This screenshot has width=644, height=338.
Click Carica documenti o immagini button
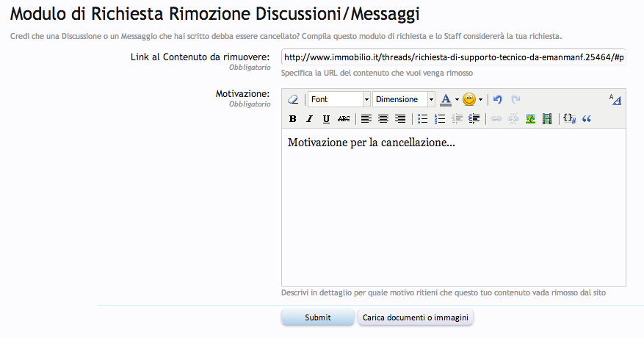pos(415,317)
